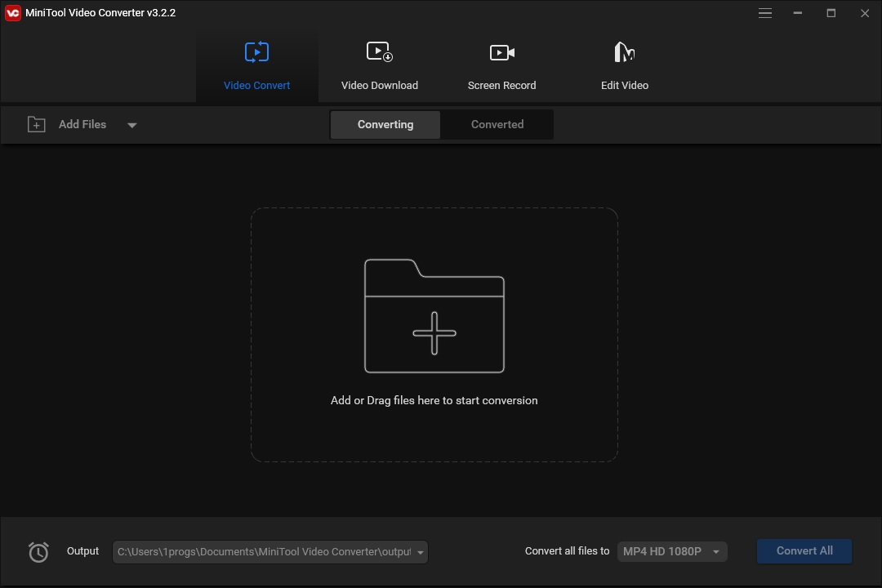The width and height of the screenshot is (882, 588).
Task: Click the folder graphic in the drop zone
Action: (434, 315)
